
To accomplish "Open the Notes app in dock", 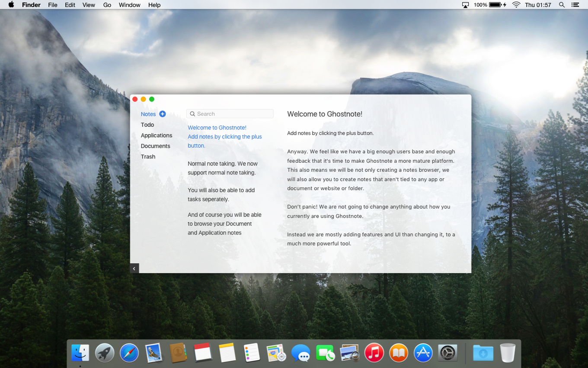I will [227, 353].
